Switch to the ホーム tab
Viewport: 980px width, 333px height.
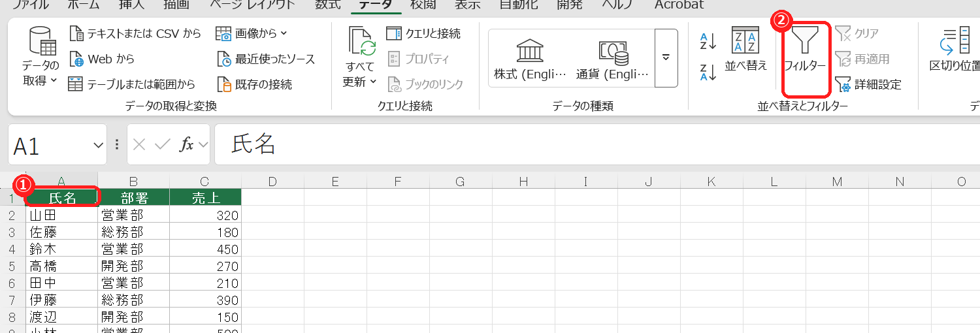(84, 5)
